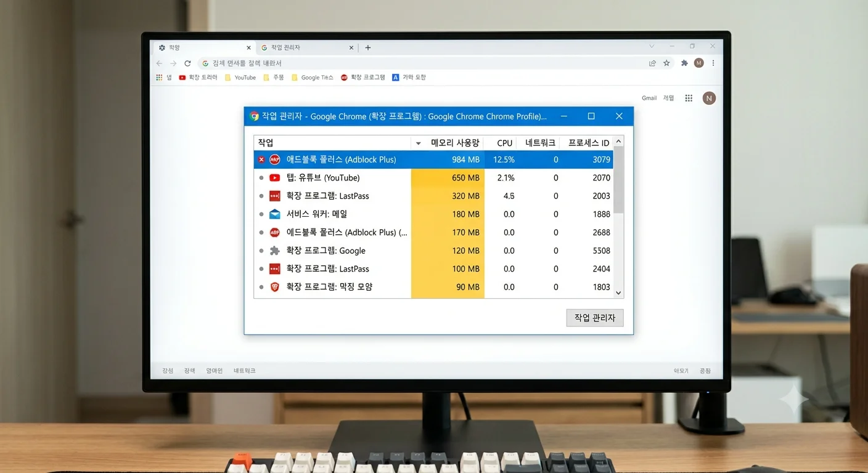Click the Brave shield icon in the 90 MB row
The width and height of the screenshot is (868, 473).
tap(275, 287)
